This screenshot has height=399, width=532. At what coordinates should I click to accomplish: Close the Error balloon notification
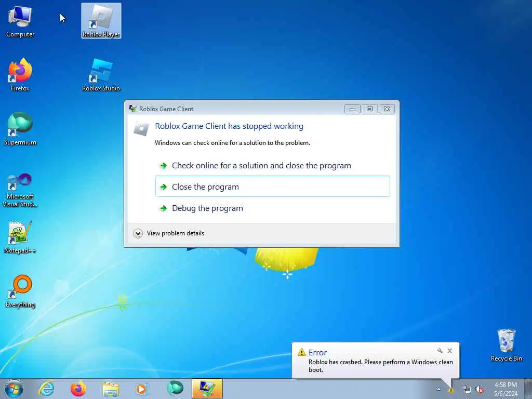[449, 351]
